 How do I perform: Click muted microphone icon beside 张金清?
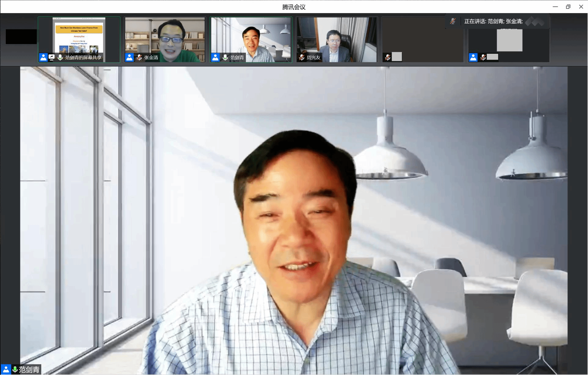tap(139, 57)
